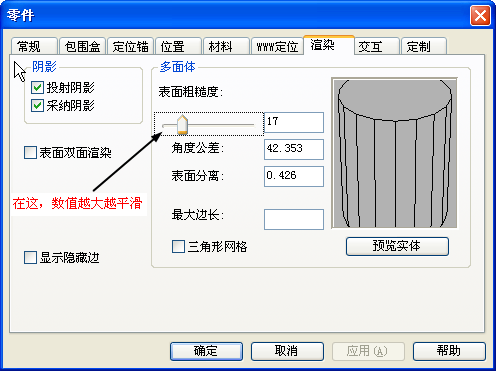Switch to the 定制 tab
Viewport: 496px width, 371px height.
(x=424, y=46)
